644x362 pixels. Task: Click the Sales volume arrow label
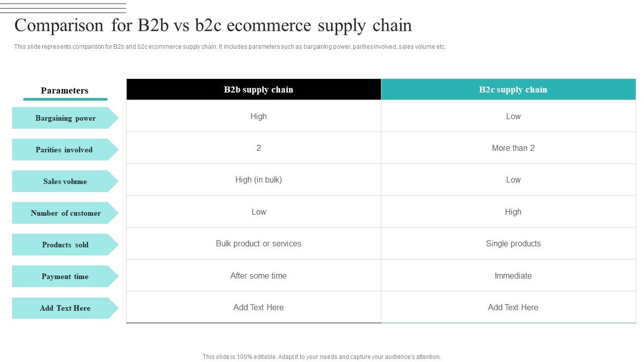click(65, 182)
